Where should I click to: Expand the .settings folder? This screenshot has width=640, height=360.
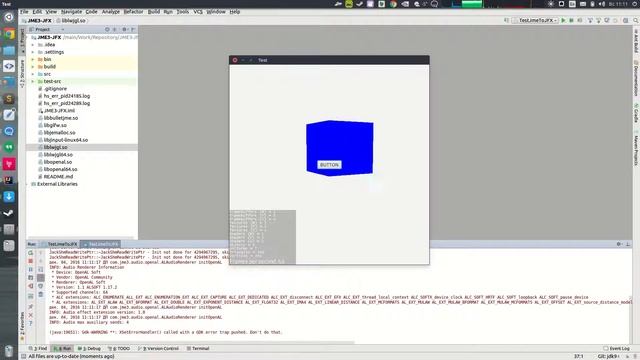click(33, 52)
